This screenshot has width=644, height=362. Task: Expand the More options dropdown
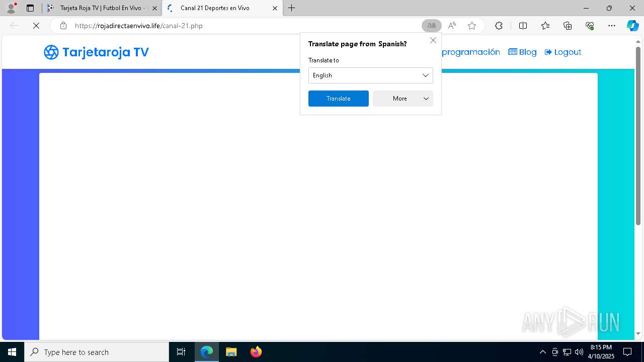tap(403, 99)
